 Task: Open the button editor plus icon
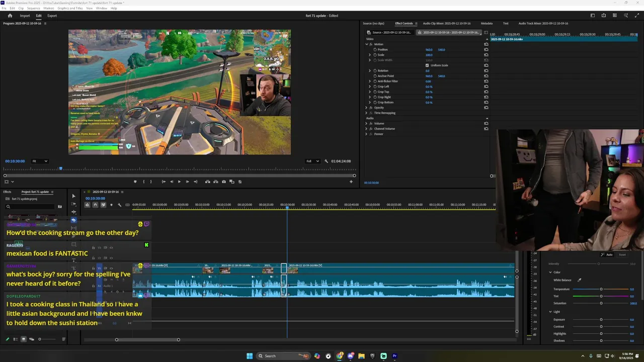pyautogui.click(x=351, y=182)
